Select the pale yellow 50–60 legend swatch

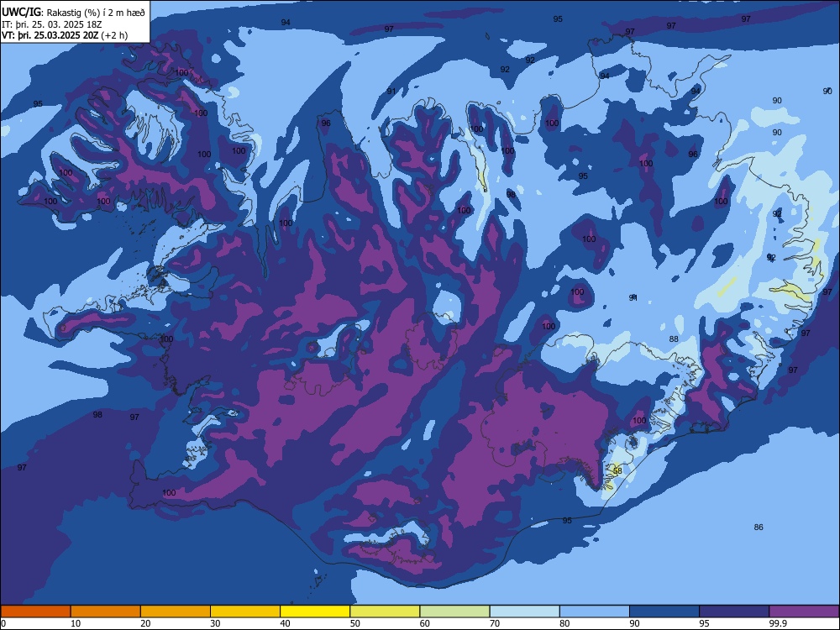coord(386,612)
